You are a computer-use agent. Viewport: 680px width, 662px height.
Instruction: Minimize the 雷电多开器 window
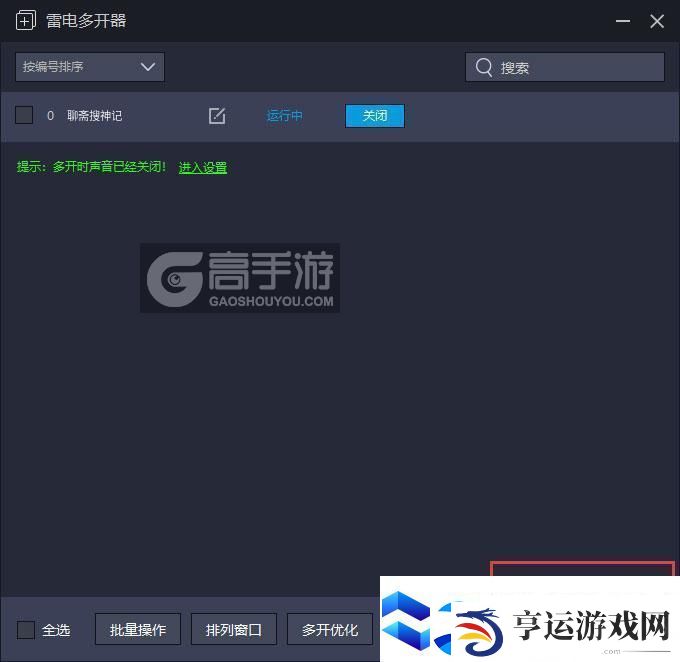623,21
